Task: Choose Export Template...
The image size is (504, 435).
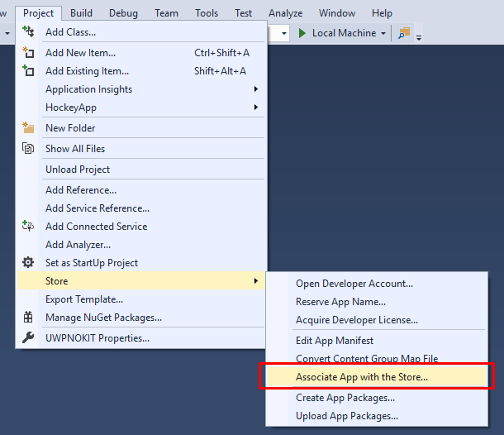Action: pyautogui.click(x=141, y=299)
